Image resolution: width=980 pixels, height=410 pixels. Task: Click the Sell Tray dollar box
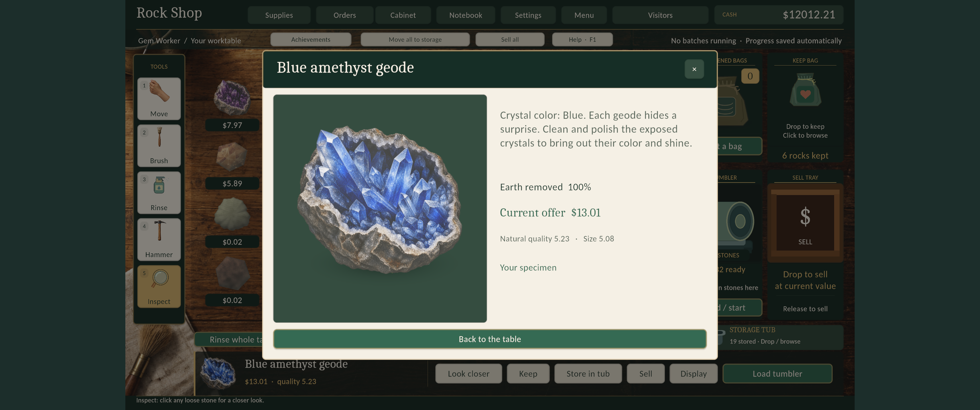[x=805, y=223]
